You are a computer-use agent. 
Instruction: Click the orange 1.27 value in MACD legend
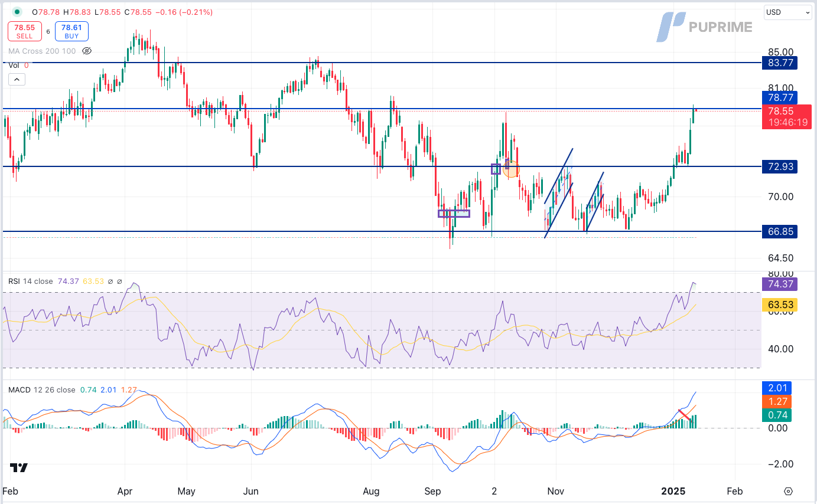click(128, 390)
